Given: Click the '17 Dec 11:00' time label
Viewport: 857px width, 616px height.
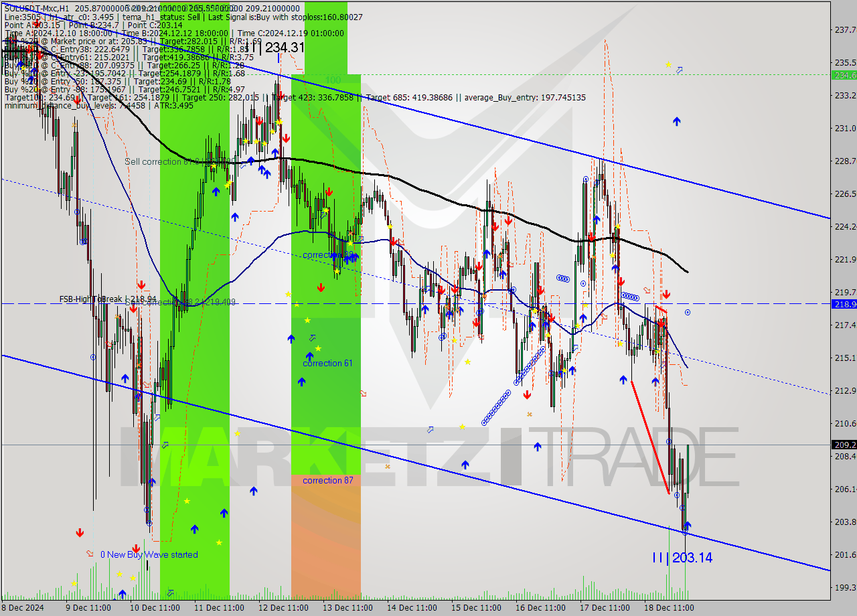Looking at the screenshot, I should pyautogui.click(x=605, y=608).
